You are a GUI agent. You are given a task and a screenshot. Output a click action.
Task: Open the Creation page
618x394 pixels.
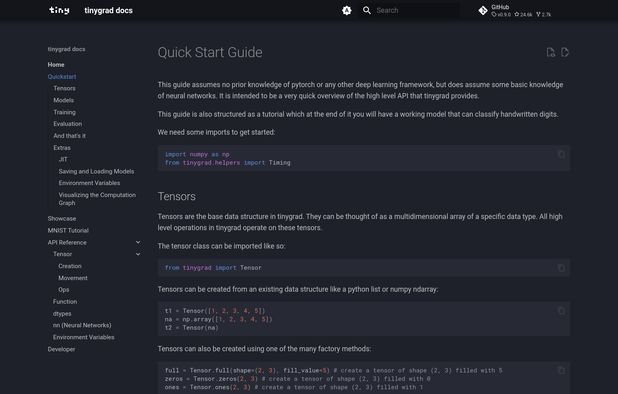tap(70, 266)
